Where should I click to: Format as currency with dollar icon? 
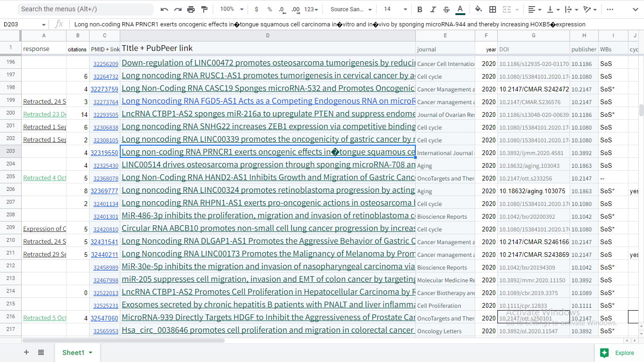pyautogui.click(x=256, y=9)
